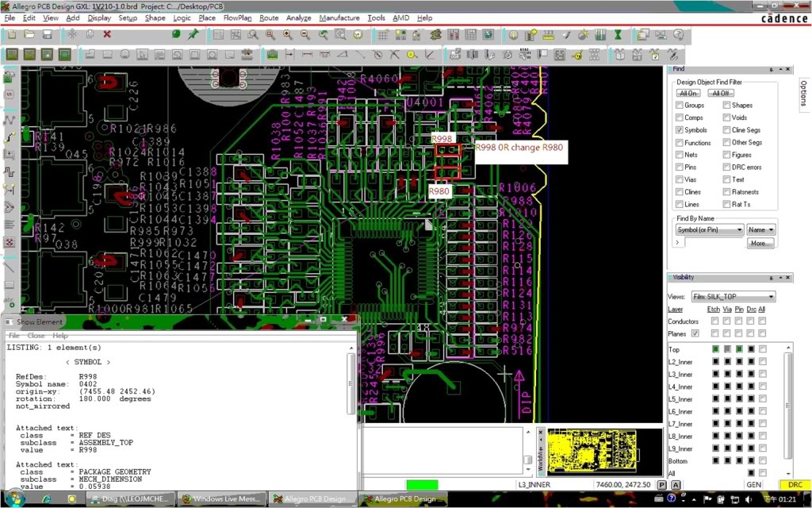The image size is (812, 508).
Task: Click the green pushpin icon
Action: tap(193, 35)
